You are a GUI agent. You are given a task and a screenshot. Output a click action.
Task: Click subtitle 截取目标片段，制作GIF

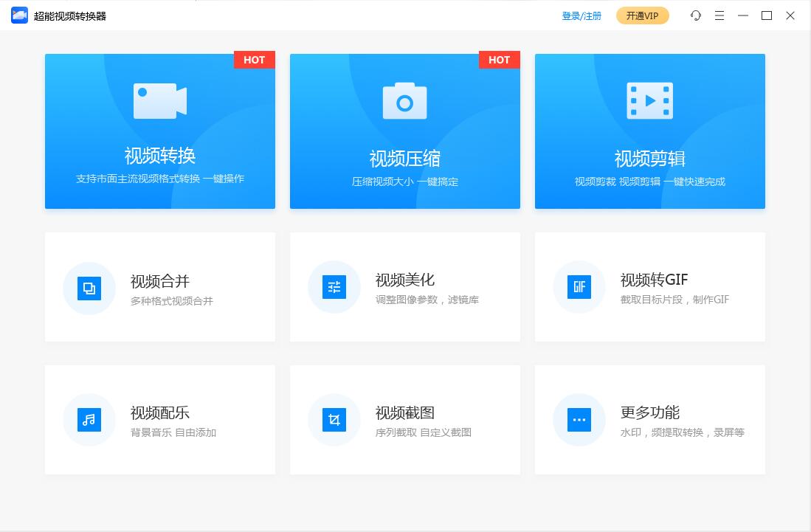tap(674, 300)
